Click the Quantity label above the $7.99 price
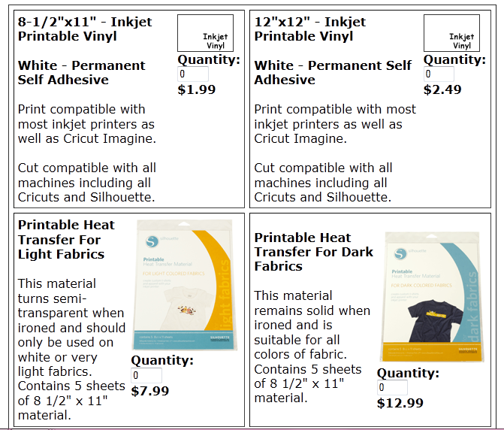504x430 pixels. tap(162, 360)
